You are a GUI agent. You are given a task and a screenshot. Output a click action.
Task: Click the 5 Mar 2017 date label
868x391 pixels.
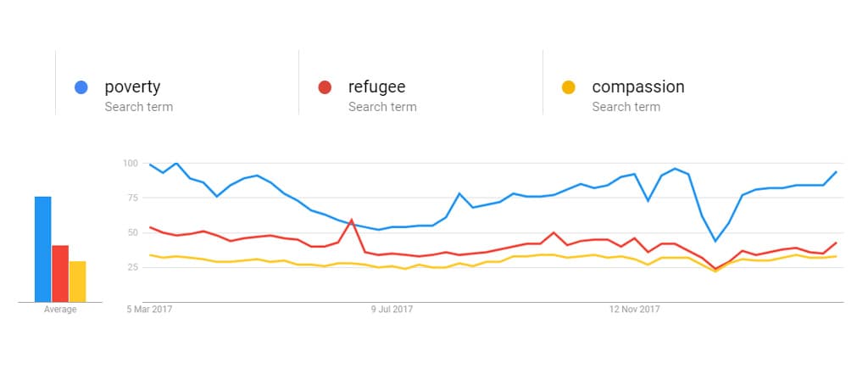(x=149, y=310)
